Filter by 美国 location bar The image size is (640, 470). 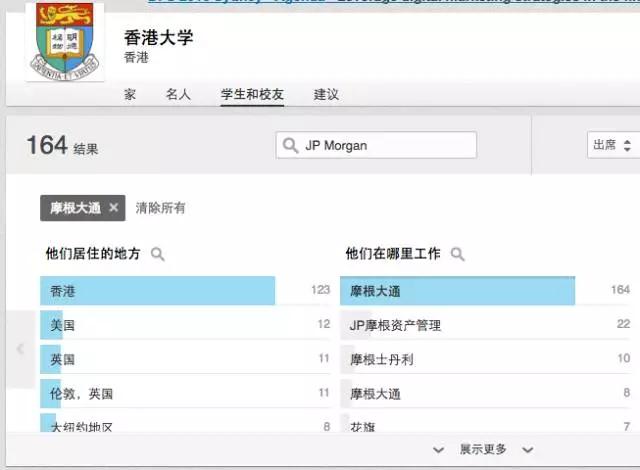point(185,325)
